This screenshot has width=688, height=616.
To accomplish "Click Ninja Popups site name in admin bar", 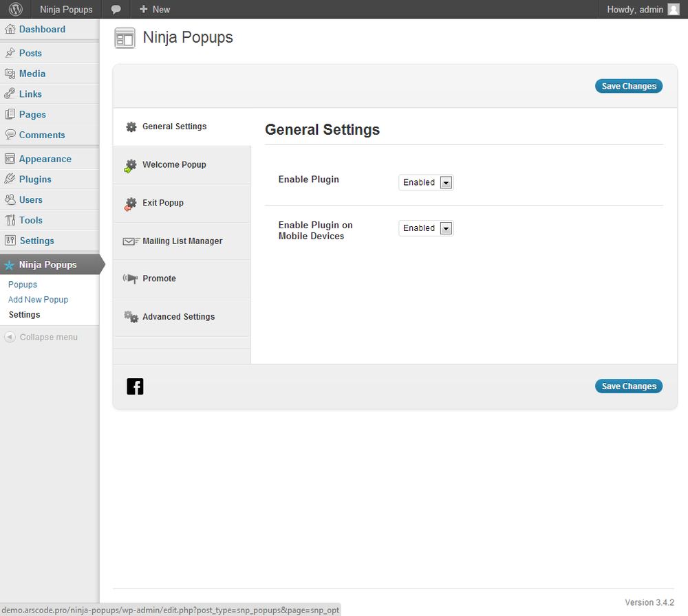I will tap(66, 9).
